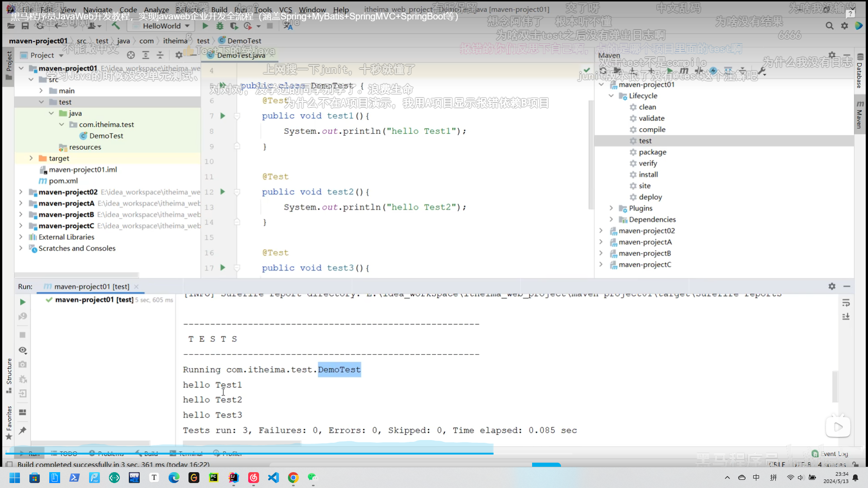Expand Dependencies node in Maven panel
This screenshot has width=868, height=488.
611,219
